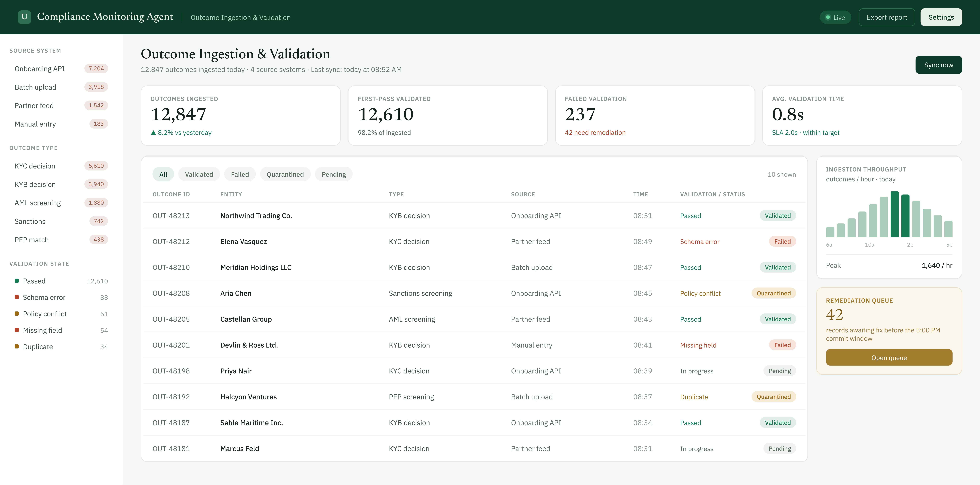Switch to the Failed tab
This screenshot has height=485, width=980.
240,174
